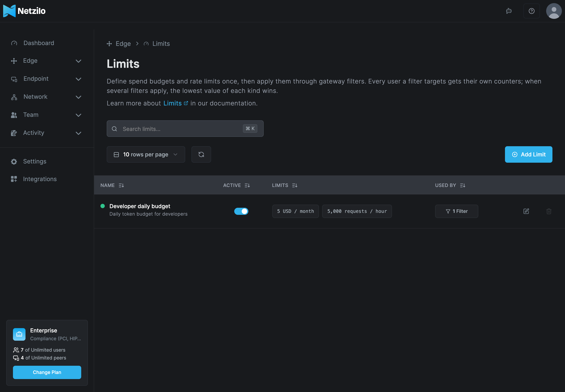Click the 5 USD / month limit badge

click(295, 211)
